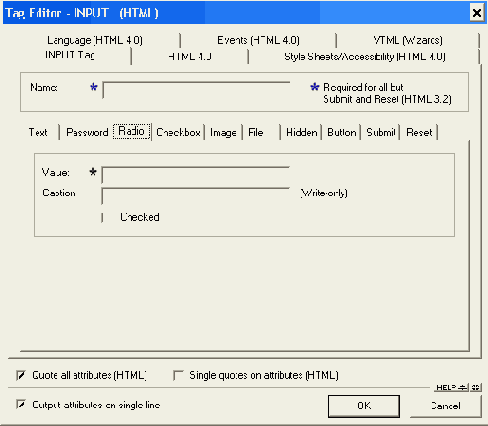This screenshot has width=488, height=426.
Task: Open Style Sheets/Accessibility (HTML 4.0) tab
Action: click(365, 56)
